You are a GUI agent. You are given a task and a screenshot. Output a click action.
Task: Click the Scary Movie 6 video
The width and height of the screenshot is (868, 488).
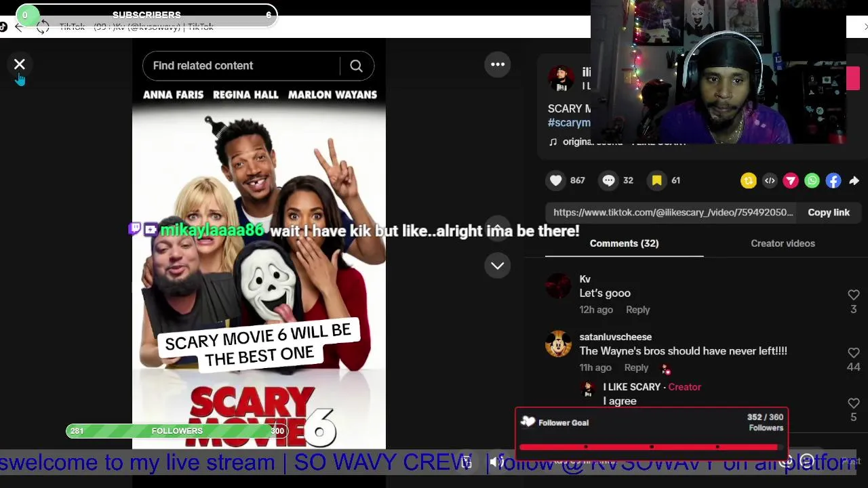tap(259, 244)
